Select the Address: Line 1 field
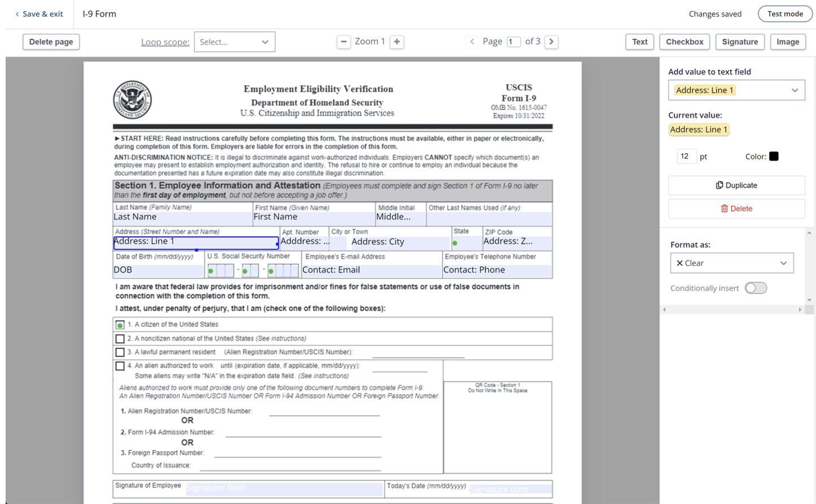Image resolution: width=816 pixels, height=504 pixels. (x=196, y=243)
